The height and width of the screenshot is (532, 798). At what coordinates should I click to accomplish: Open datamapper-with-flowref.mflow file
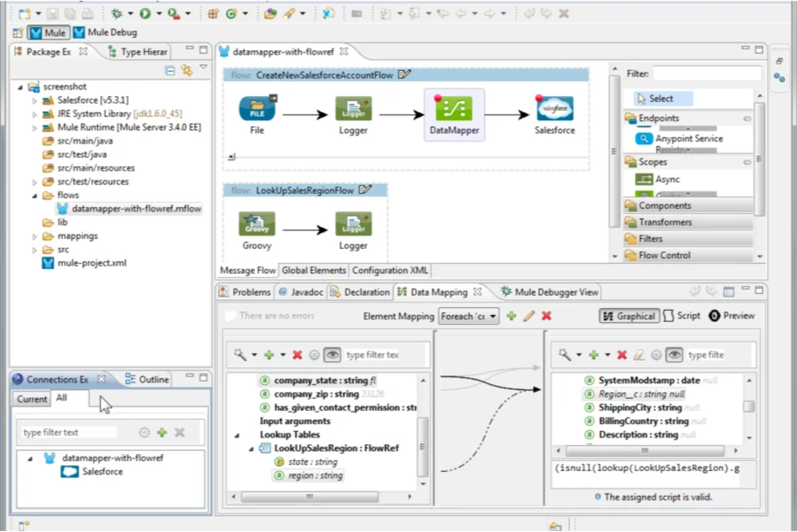pos(130,209)
